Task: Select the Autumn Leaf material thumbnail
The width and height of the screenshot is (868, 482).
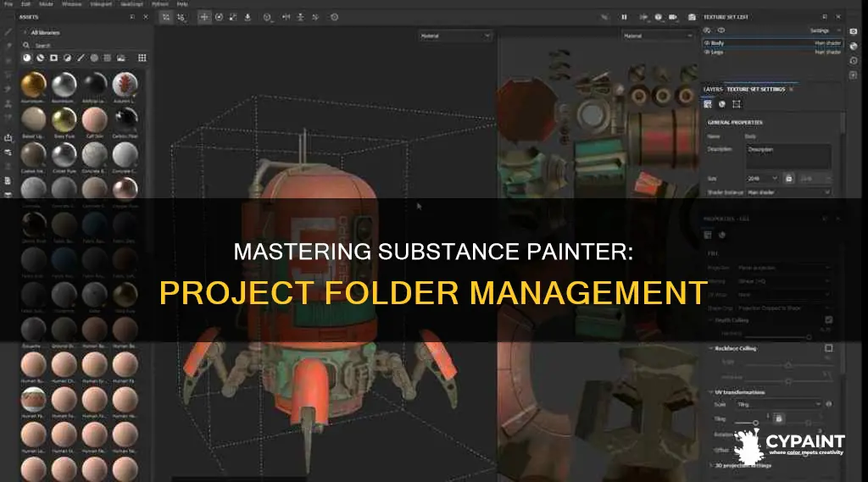Action: (125, 84)
